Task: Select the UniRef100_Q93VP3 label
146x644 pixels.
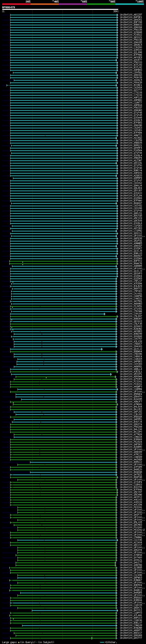Action: pyautogui.click(x=131, y=273)
